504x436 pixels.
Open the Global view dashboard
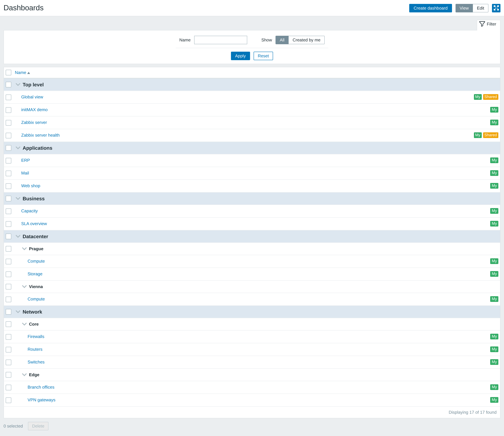point(32,97)
